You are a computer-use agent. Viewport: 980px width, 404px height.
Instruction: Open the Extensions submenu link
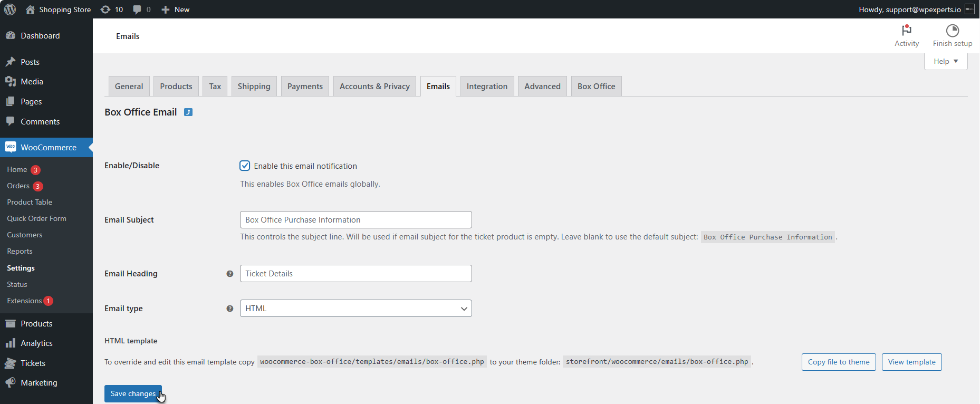click(24, 301)
